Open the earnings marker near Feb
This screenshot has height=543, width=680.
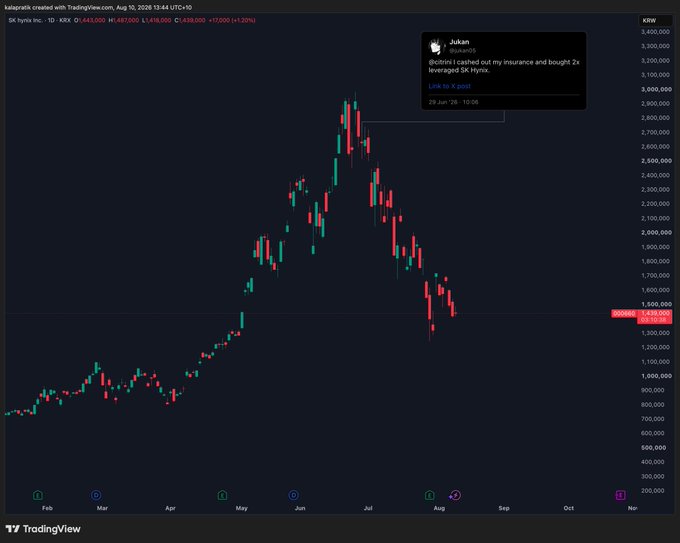click(x=38, y=495)
